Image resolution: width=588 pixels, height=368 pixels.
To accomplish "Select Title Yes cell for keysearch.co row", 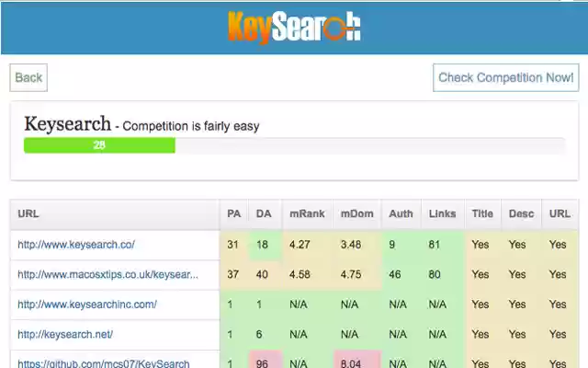I will point(482,245).
